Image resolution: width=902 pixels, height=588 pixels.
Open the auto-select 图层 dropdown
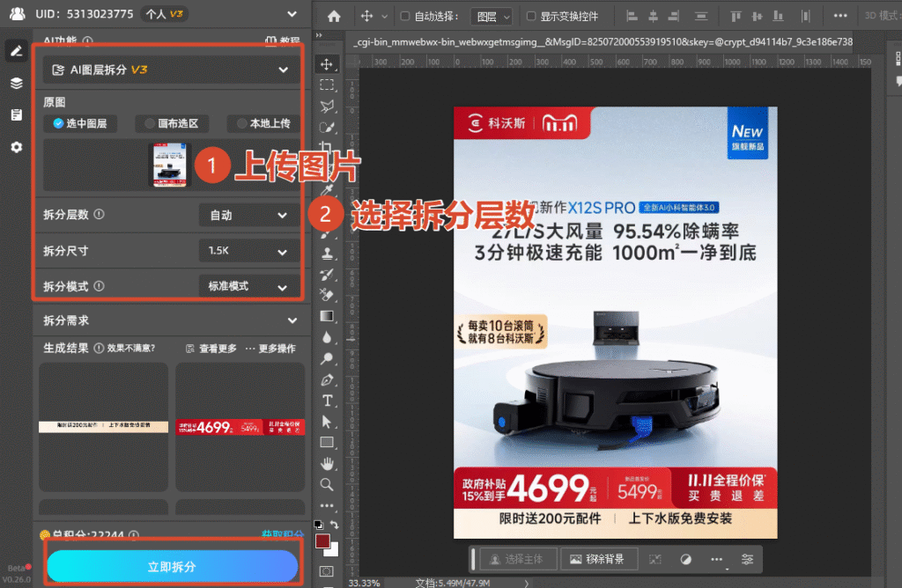click(491, 17)
